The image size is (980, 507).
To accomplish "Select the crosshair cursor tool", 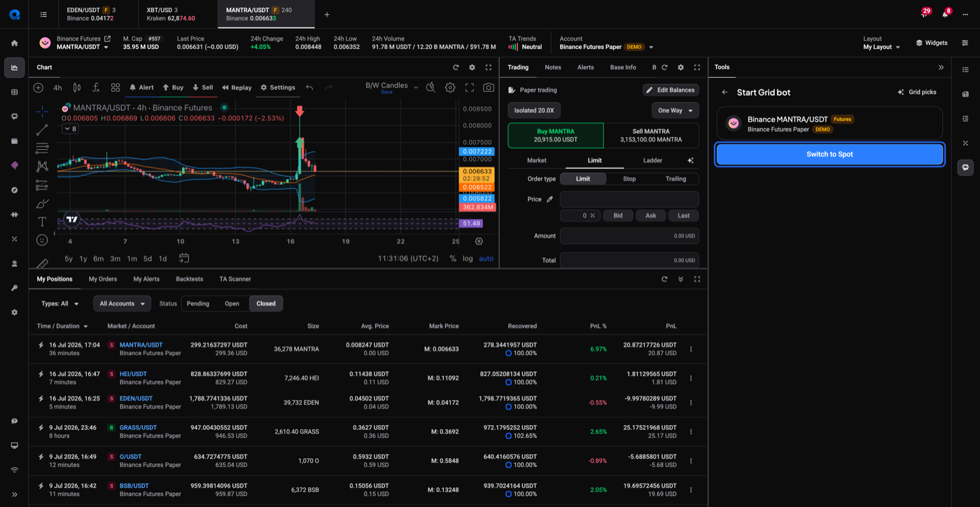I will click(x=42, y=111).
